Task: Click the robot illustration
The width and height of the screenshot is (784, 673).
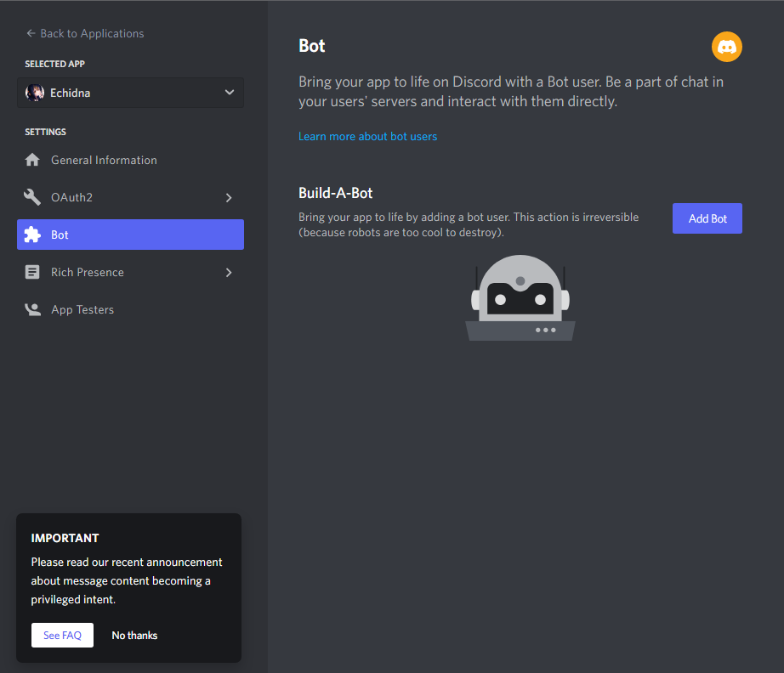Action: (x=520, y=297)
